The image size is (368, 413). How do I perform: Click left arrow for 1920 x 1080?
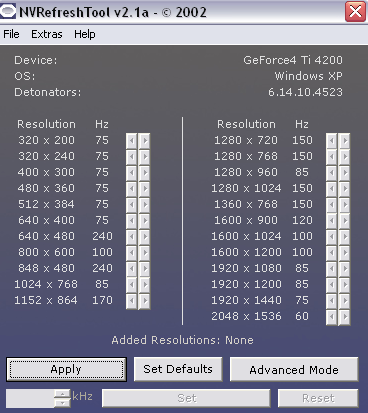click(x=332, y=269)
